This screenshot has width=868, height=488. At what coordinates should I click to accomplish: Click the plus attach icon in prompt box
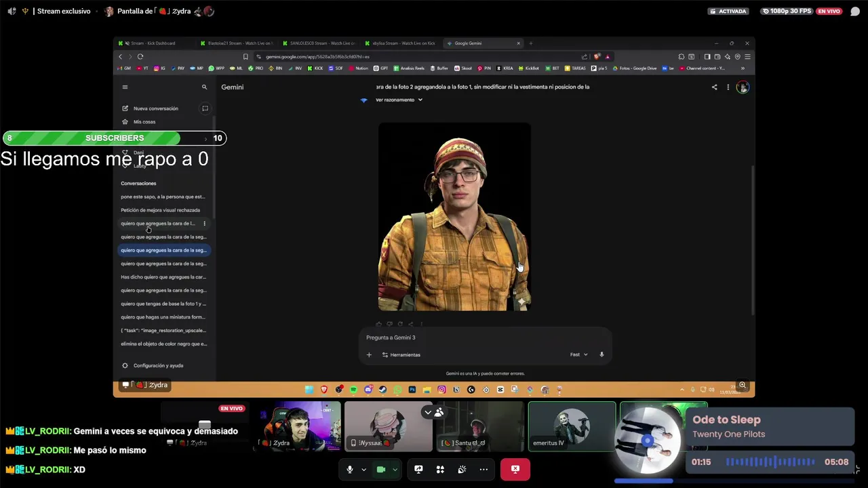[369, 354]
